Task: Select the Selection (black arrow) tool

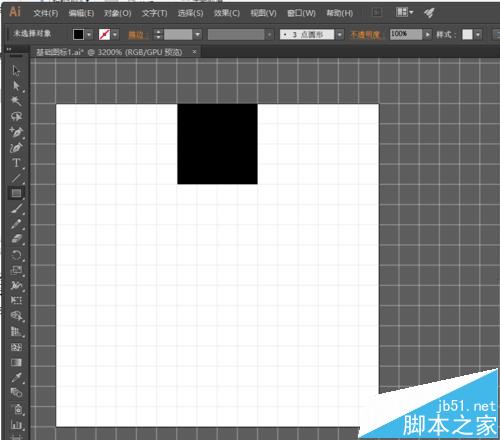Action: point(16,71)
